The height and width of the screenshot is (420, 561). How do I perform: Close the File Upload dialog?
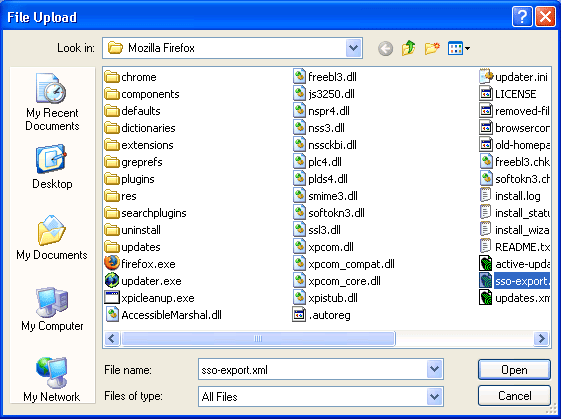tap(545, 17)
